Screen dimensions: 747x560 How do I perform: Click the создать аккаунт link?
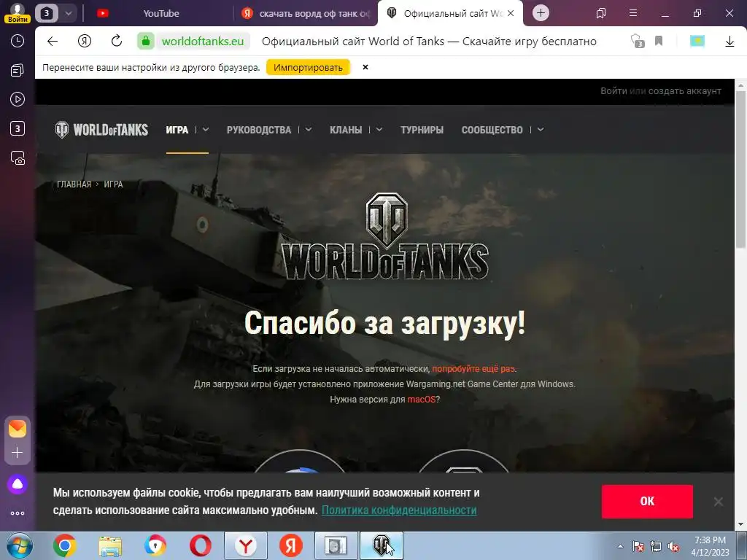pos(684,91)
